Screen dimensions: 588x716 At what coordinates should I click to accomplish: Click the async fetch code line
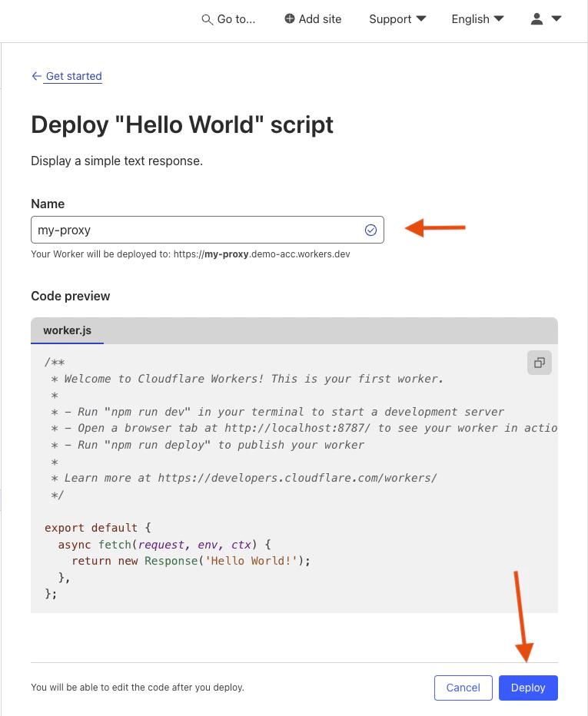point(164,545)
